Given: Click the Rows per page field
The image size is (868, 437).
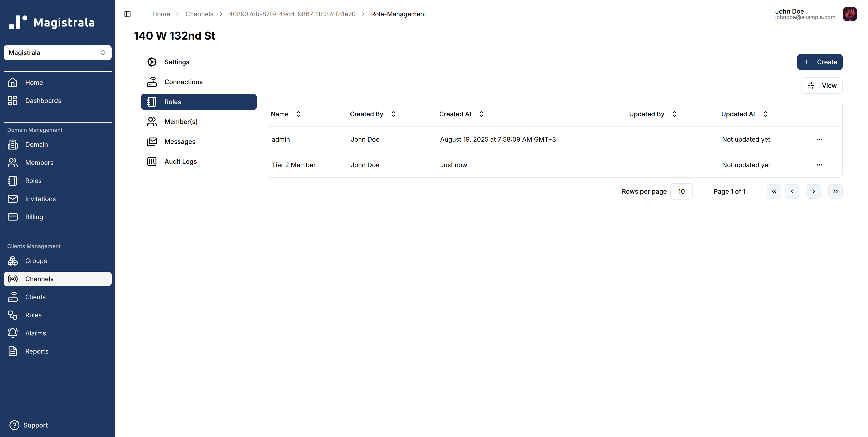Looking at the screenshot, I should click(x=681, y=192).
